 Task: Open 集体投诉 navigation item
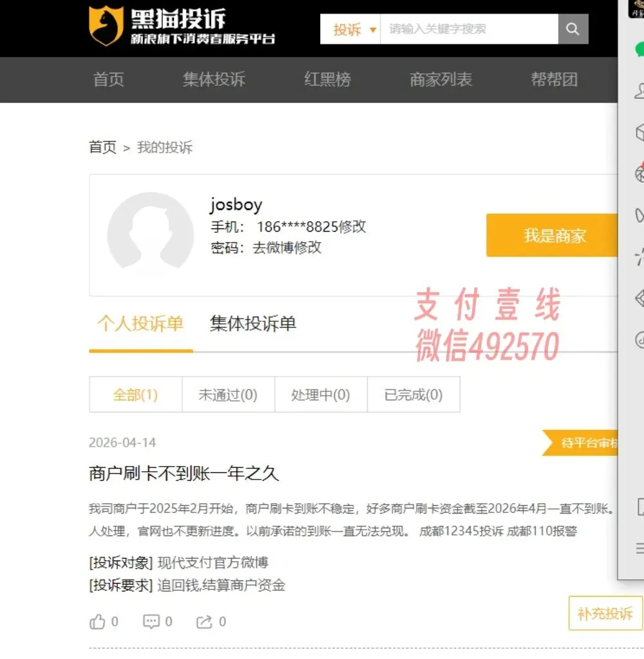214,79
